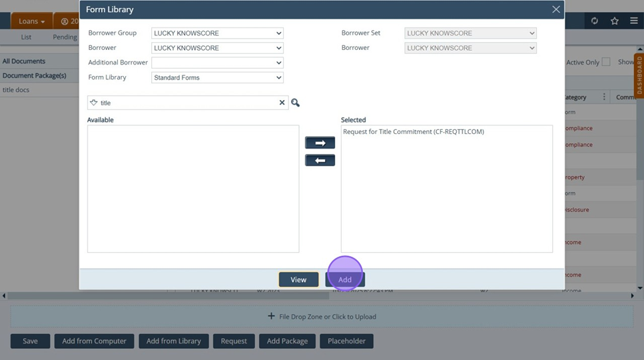Open the hamburger menu icon
The image size is (644, 360).
click(x=633, y=21)
